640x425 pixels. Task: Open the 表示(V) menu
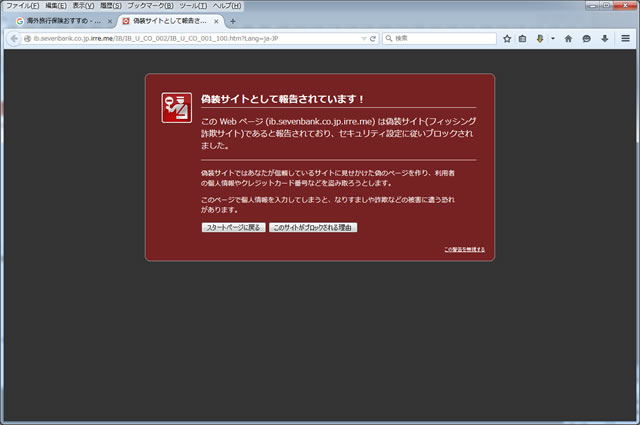tap(83, 6)
